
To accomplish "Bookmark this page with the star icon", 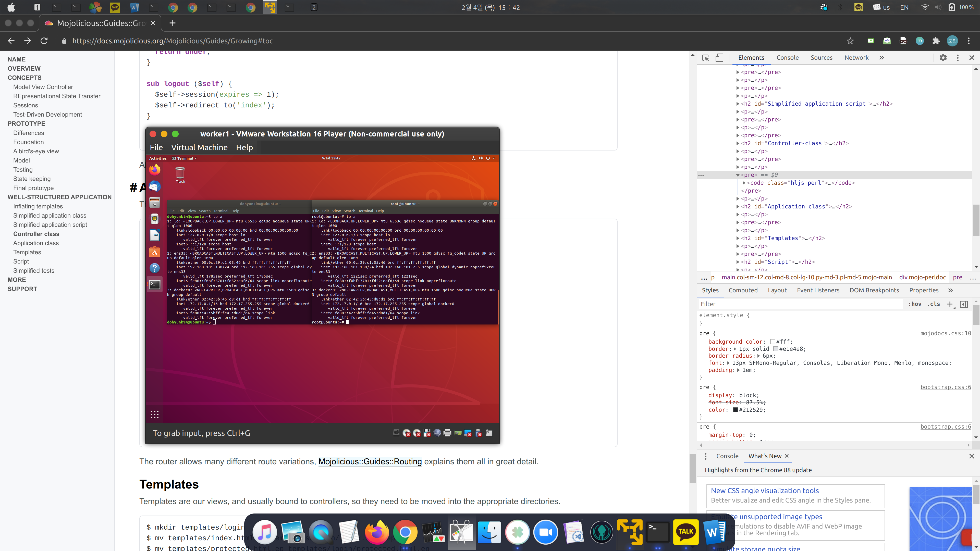I will point(850,41).
